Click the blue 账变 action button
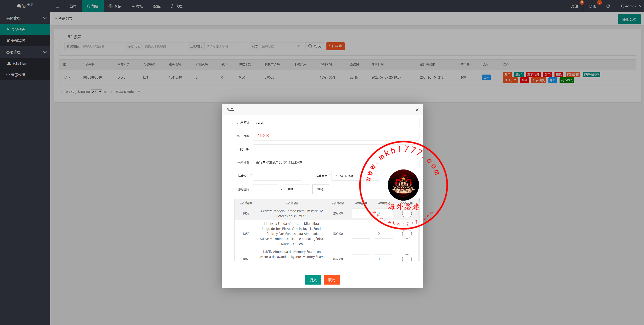644x325 pixels. 552,80
